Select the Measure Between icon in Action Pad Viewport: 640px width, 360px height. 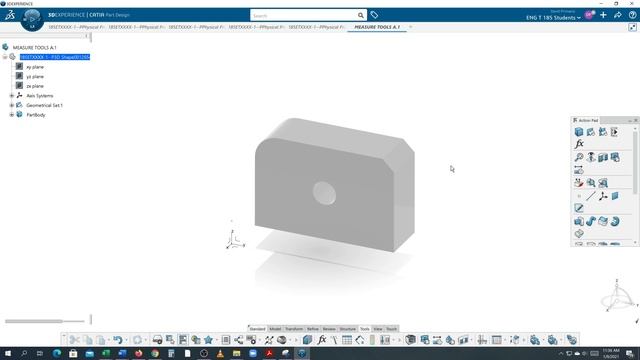(579, 170)
